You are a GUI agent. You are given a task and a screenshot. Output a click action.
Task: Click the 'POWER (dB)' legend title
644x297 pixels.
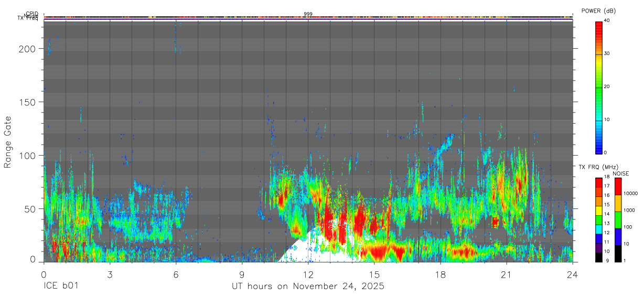click(599, 11)
